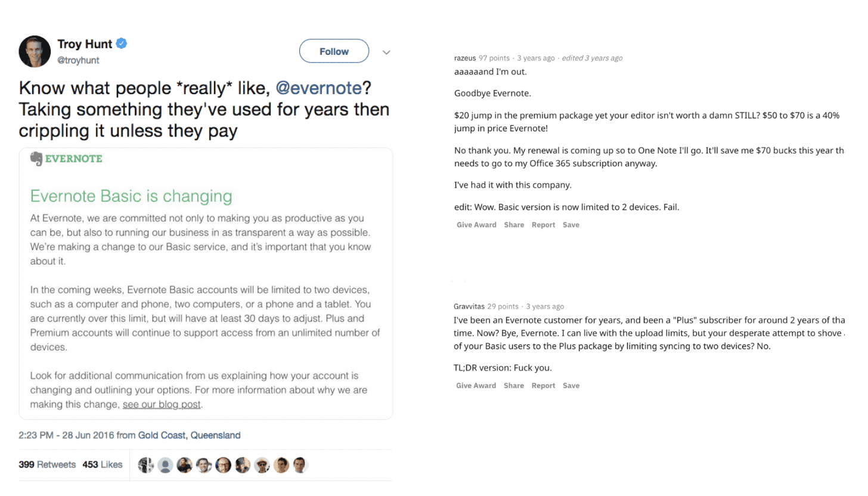Click the last avatar in the likes row
Screen dimensions: 868x496
301,465
